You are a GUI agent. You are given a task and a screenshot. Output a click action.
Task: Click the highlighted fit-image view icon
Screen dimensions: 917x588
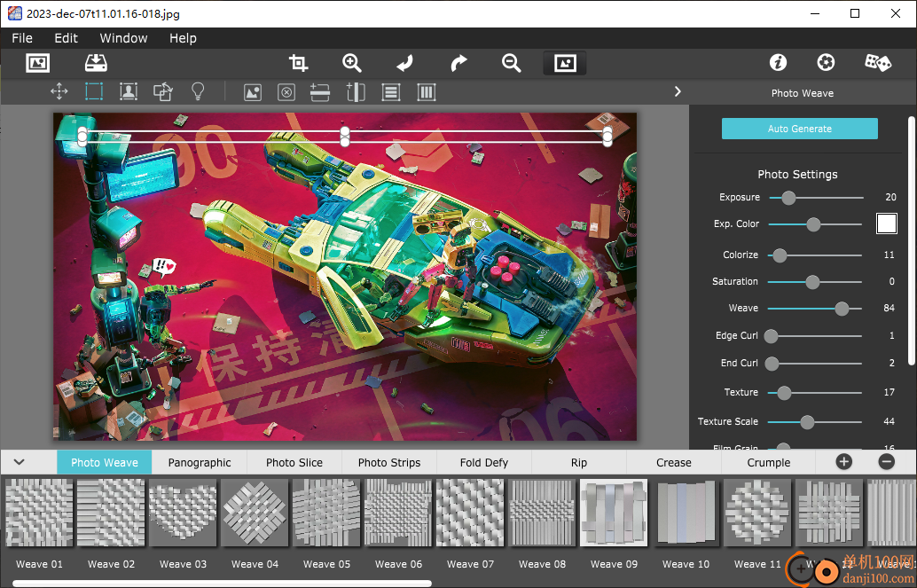pos(565,63)
